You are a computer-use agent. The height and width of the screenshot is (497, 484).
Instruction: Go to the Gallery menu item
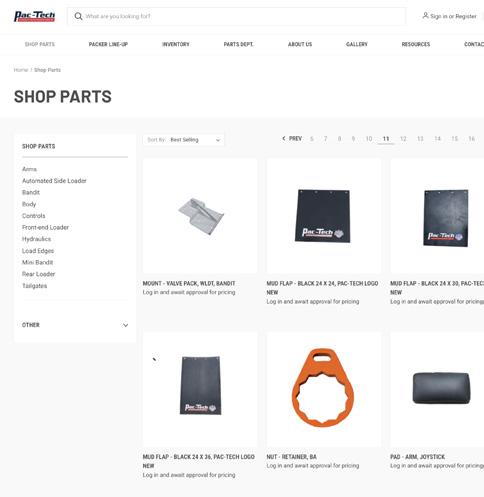coord(357,44)
